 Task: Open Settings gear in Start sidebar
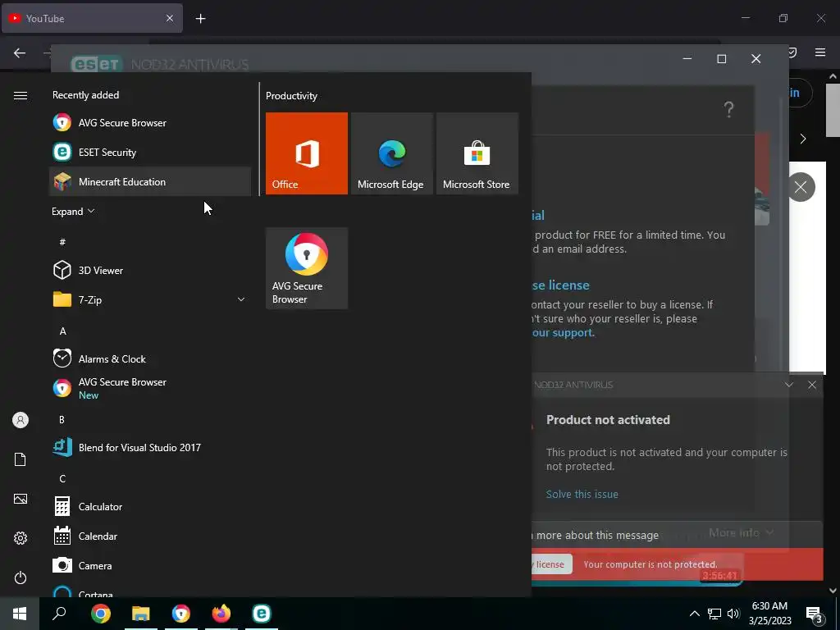(x=21, y=538)
